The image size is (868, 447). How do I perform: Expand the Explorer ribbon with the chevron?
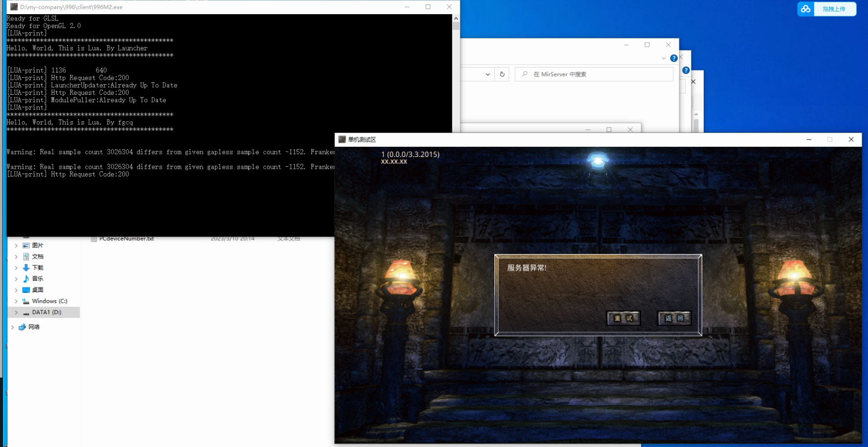tap(664, 58)
